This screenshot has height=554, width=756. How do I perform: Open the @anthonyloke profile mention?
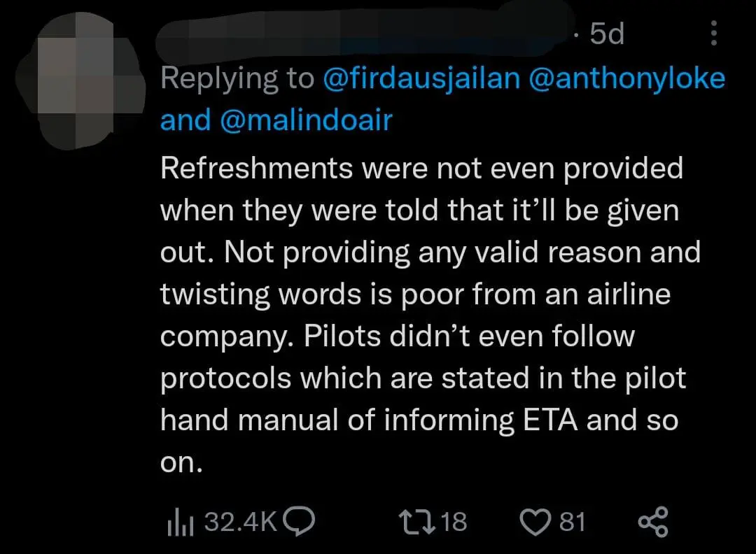(x=627, y=78)
